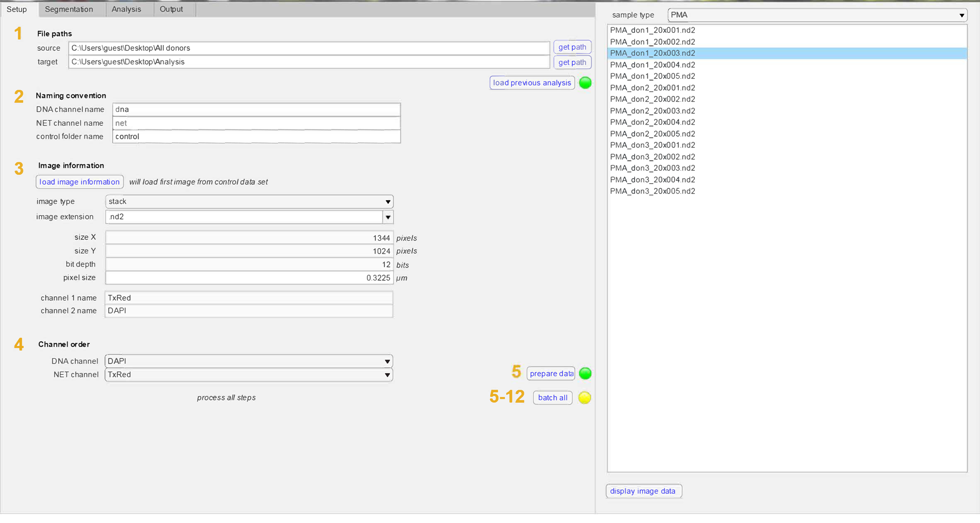Open the Analysis tab
The width and height of the screenshot is (980, 523).
click(126, 9)
